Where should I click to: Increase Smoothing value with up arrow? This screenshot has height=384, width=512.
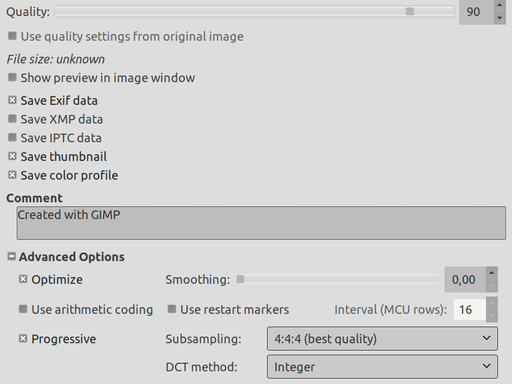click(x=492, y=273)
